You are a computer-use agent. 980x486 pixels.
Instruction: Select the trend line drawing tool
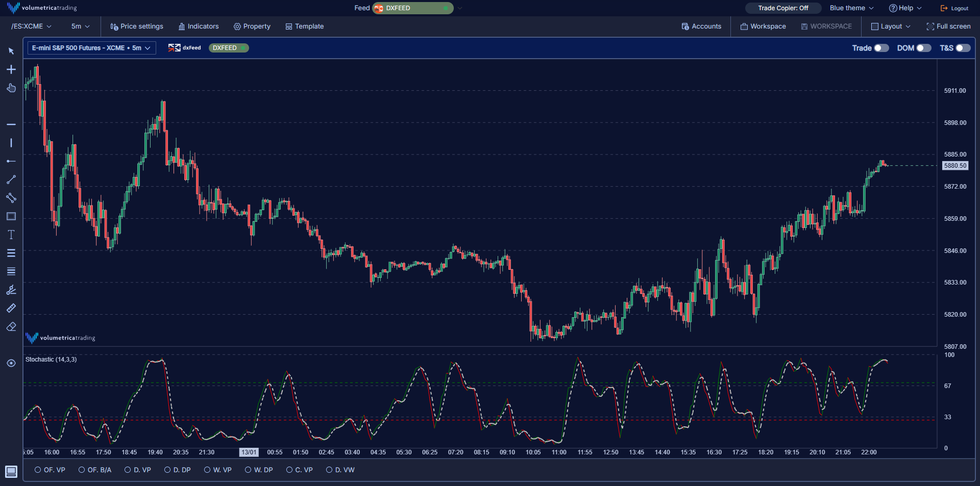tap(11, 180)
